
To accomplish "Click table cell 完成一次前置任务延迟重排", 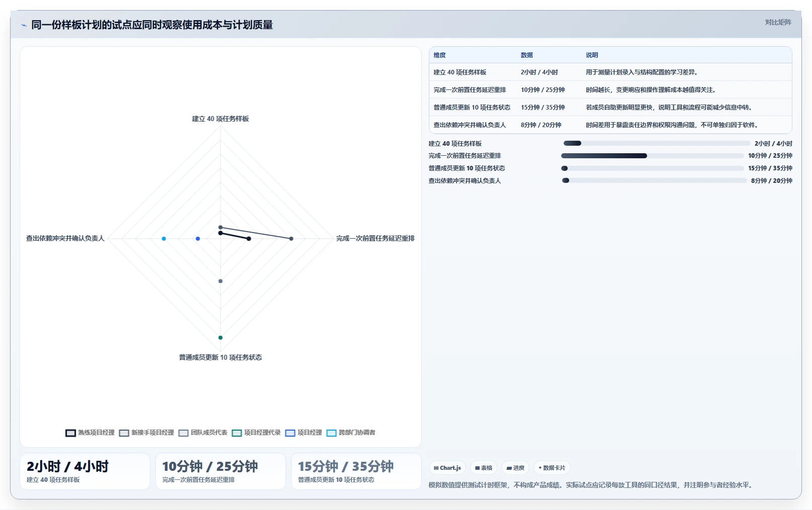I will pyautogui.click(x=470, y=90).
